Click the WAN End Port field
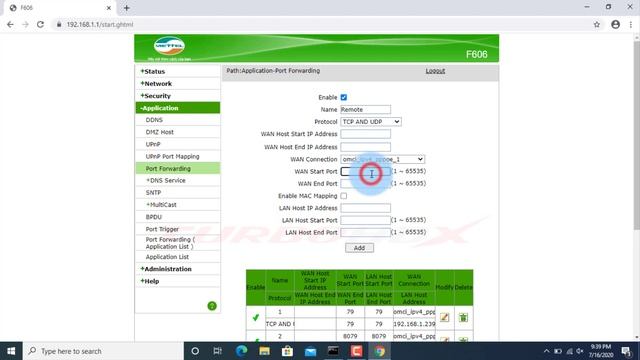The width and height of the screenshot is (640, 360). (365, 184)
